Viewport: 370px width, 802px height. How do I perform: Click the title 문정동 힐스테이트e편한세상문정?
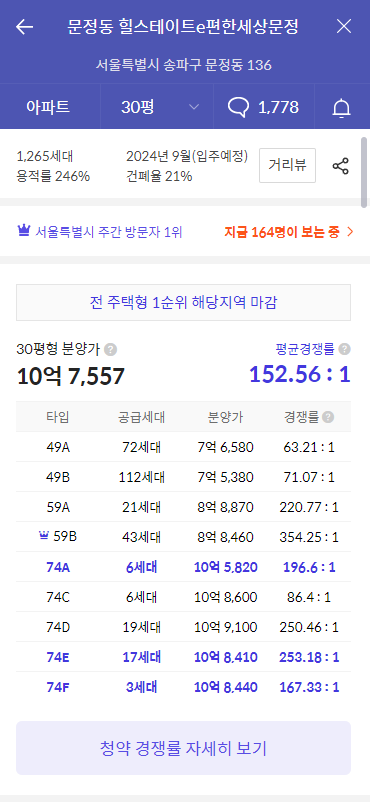(x=183, y=27)
